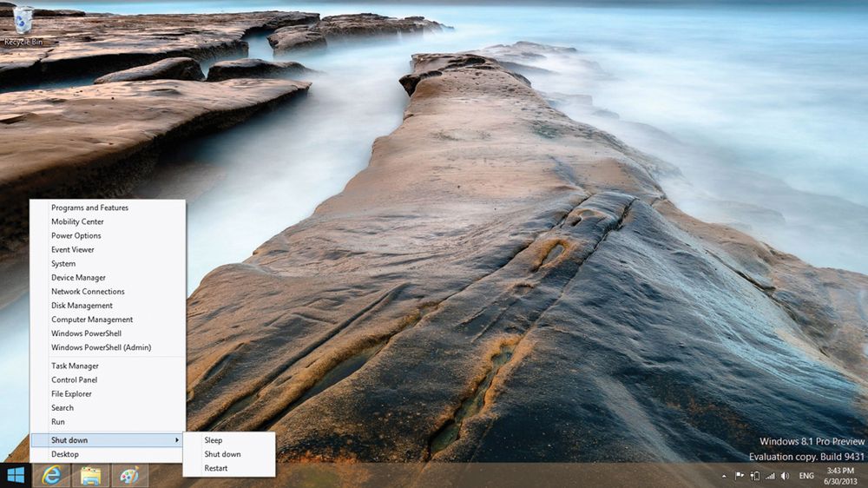Choose Sleep in the submenu
868x488 pixels.
[229, 440]
